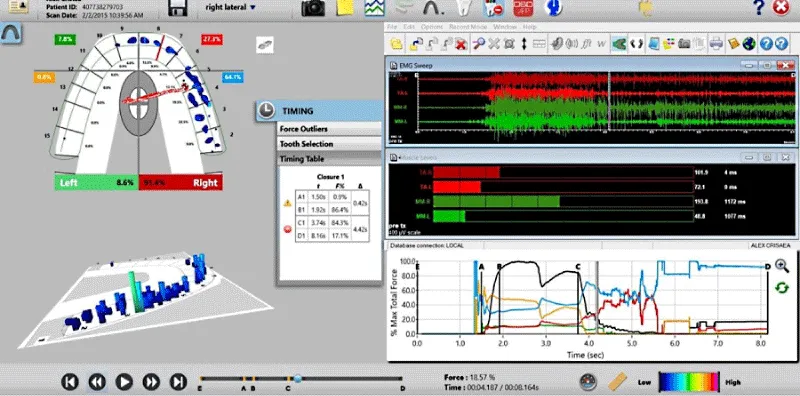Click the playback timeline slider handle

[x=297, y=379]
